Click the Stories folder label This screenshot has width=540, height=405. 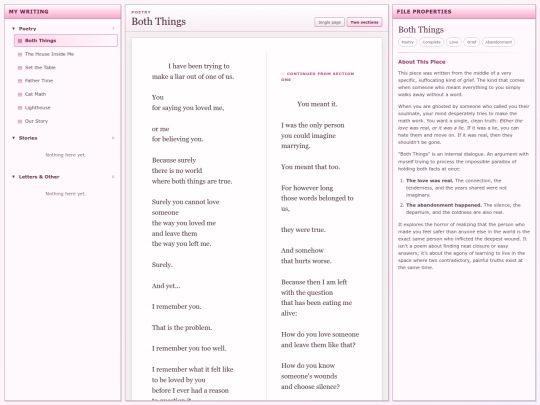tap(28, 138)
